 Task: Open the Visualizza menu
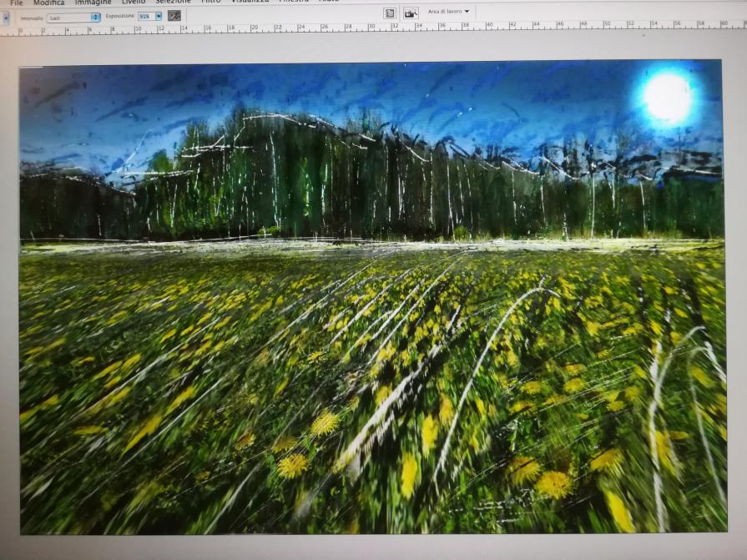click(250, 3)
